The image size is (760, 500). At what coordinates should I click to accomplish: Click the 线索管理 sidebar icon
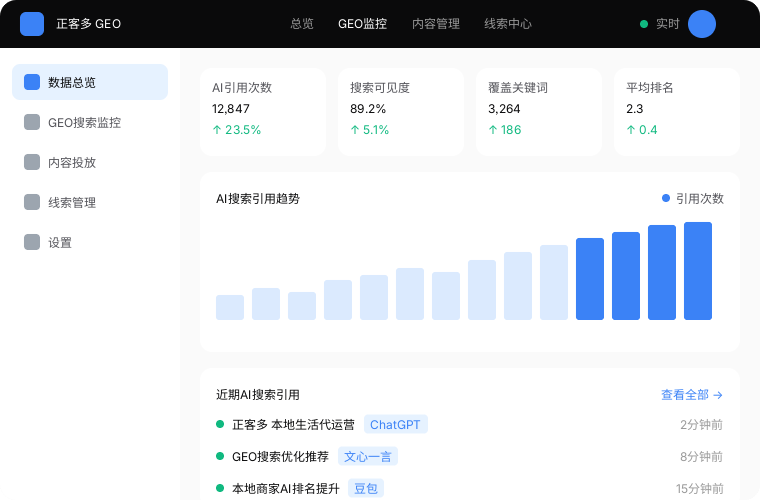click(x=32, y=202)
